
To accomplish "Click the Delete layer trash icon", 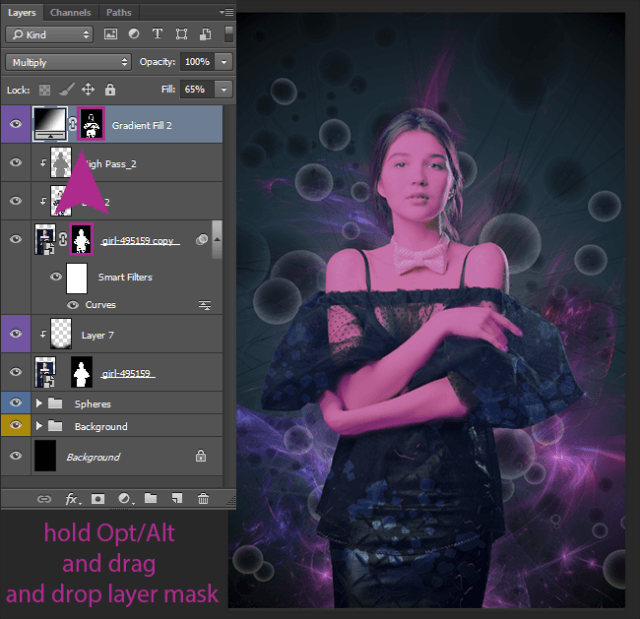I will coord(203,497).
